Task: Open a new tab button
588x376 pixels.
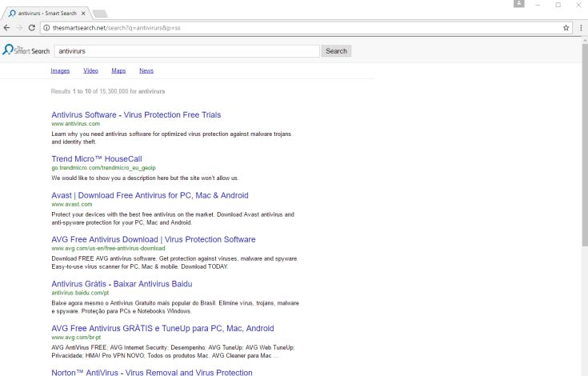Action: (100, 14)
